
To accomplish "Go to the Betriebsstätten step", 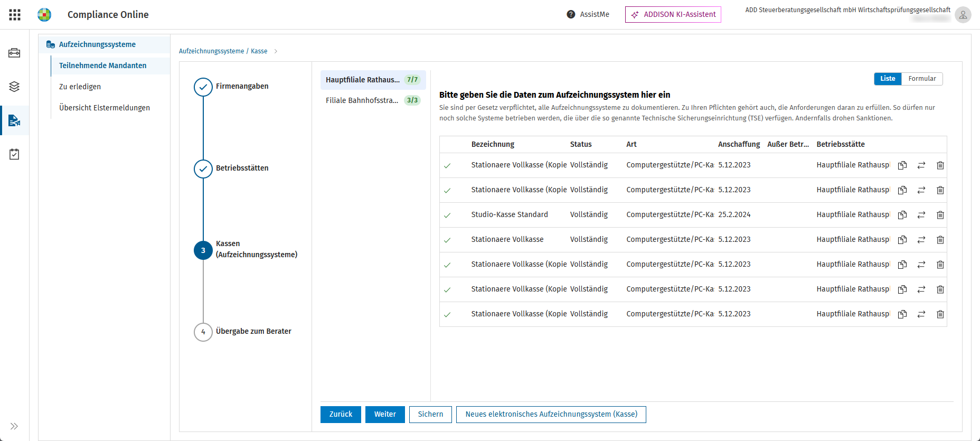I will click(231, 168).
